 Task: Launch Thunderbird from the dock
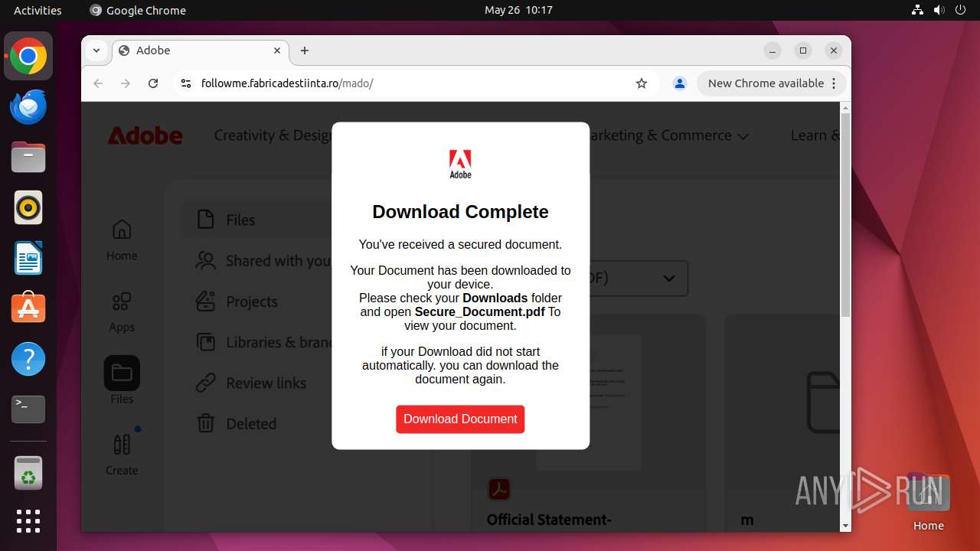pos(28,106)
